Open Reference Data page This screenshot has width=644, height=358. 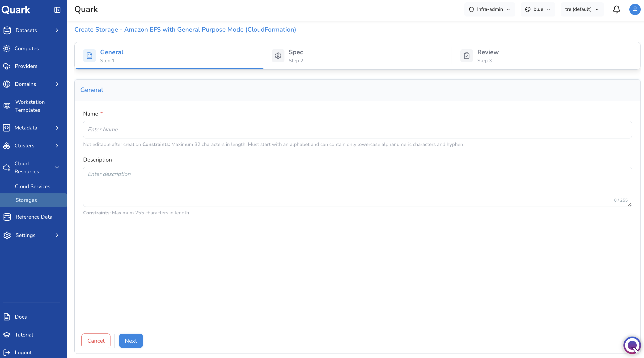34,217
